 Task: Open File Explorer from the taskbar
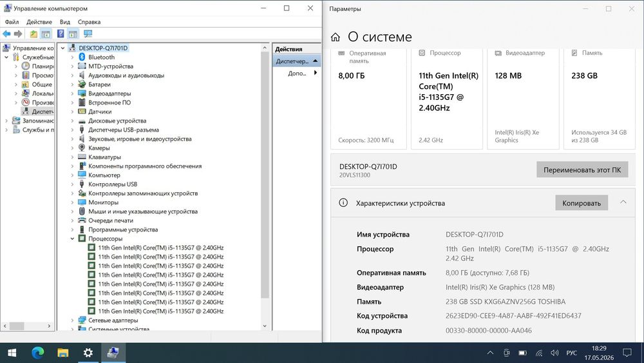click(x=63, y=353)
